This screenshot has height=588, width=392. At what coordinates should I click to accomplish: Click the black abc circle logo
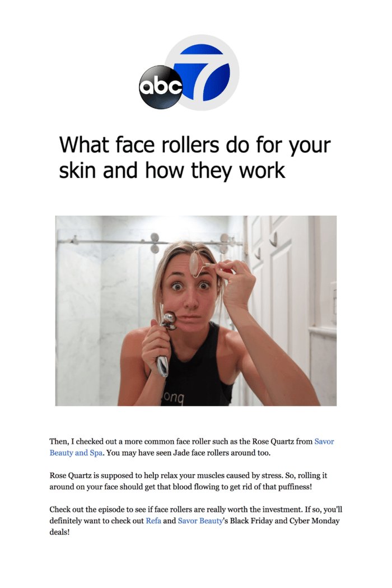[x=161, y=87]
